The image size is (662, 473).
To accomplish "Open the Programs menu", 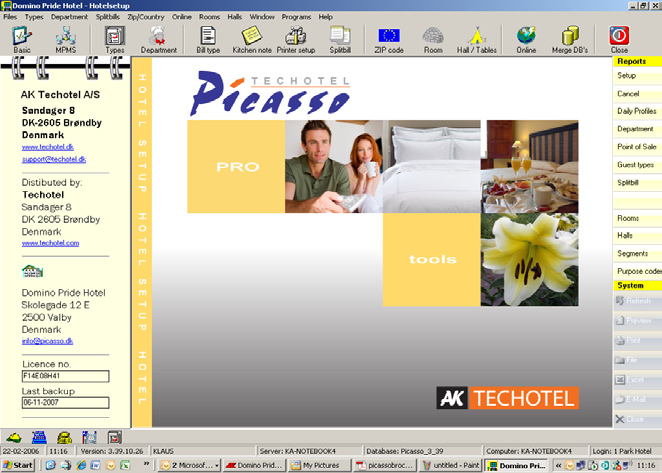I will point(296,17).
